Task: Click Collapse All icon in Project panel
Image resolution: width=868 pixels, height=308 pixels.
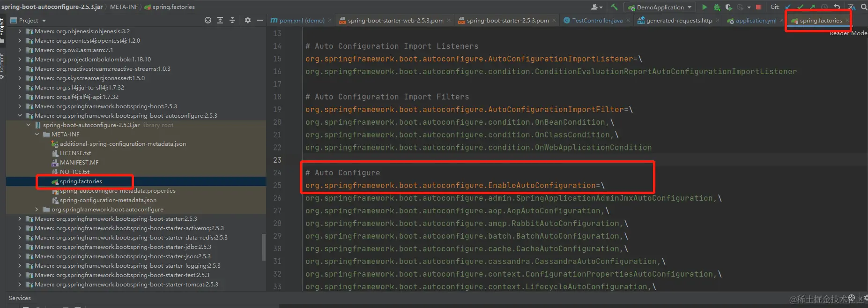Action: pyautogui.click(x=232, y=20)
